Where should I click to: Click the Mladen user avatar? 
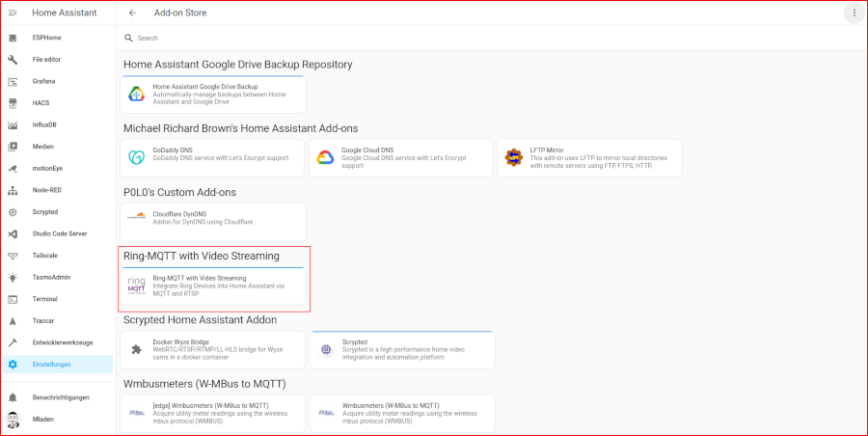(13, 420)
